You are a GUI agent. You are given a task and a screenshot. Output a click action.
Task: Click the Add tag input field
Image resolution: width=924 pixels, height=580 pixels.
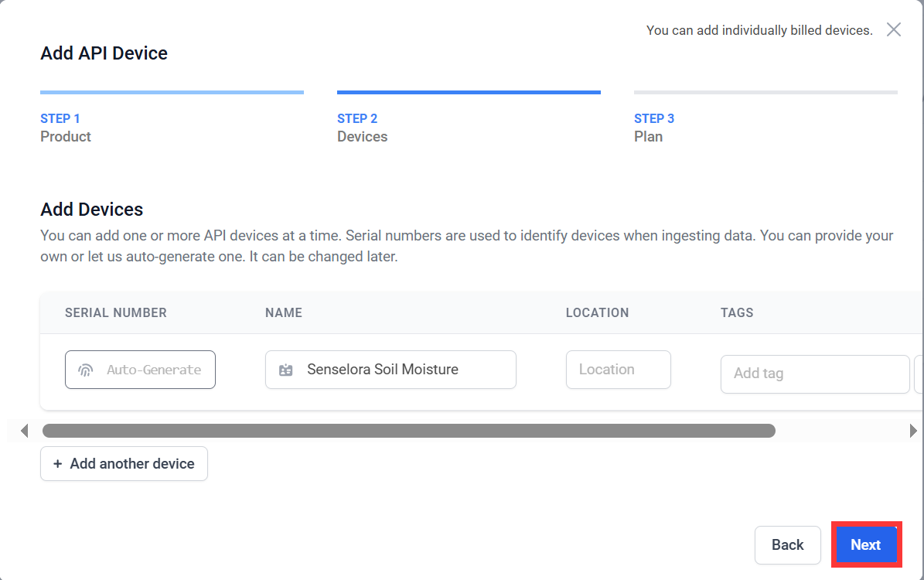pos(815,374)
